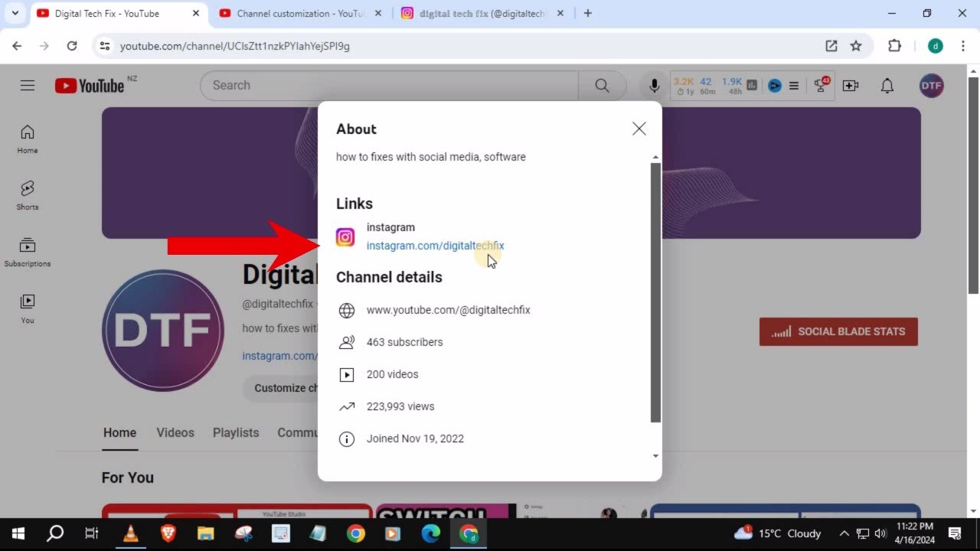This screenshot has width=980, height=551.
Task: Open the weather 15°C Cloudy widget
Action: coord(777,533)
